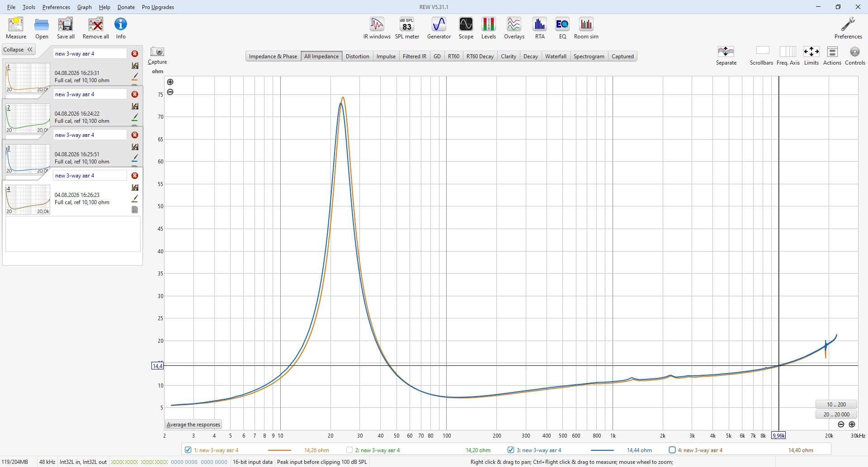Switch to the Distortion tab
Viewport: 868px width, 467px height.
pos(358,56)
